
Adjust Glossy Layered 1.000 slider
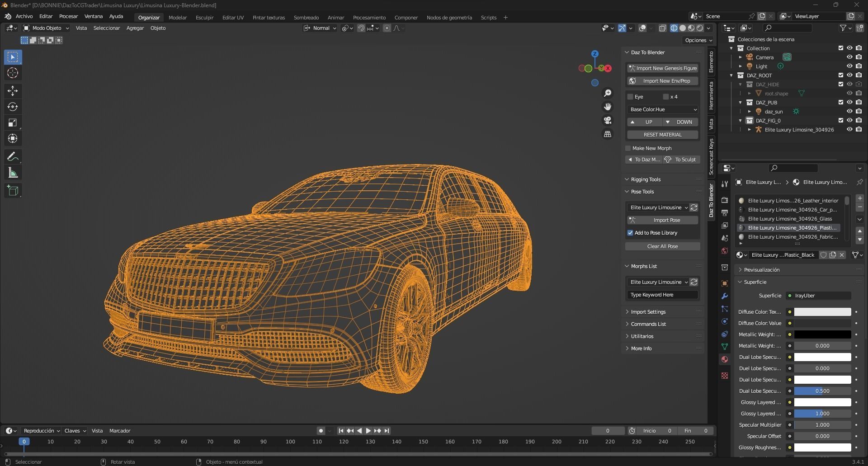click(822, 414)
